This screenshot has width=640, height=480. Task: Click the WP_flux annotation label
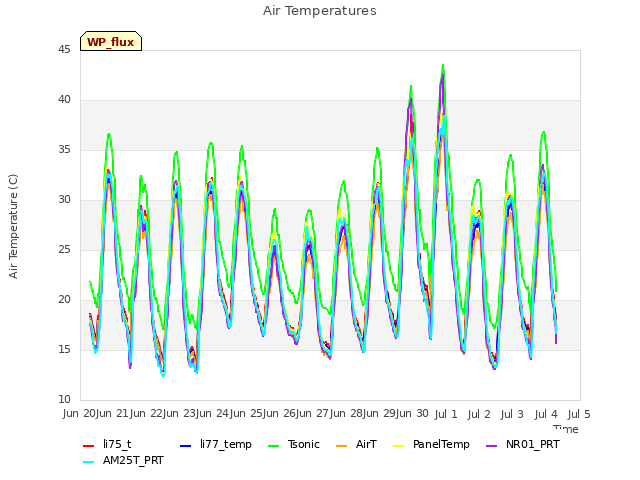tap(111, 41)
